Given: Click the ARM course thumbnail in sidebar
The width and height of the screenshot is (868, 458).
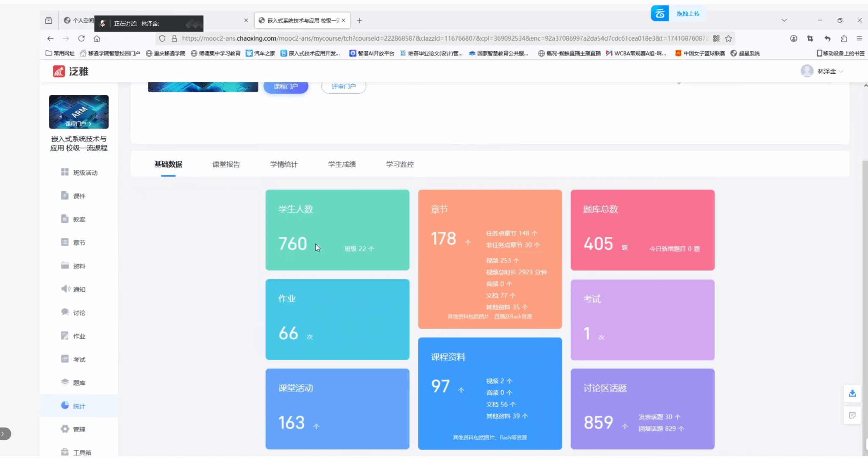Looking at the screenshot, I should (x=79, y=112).
